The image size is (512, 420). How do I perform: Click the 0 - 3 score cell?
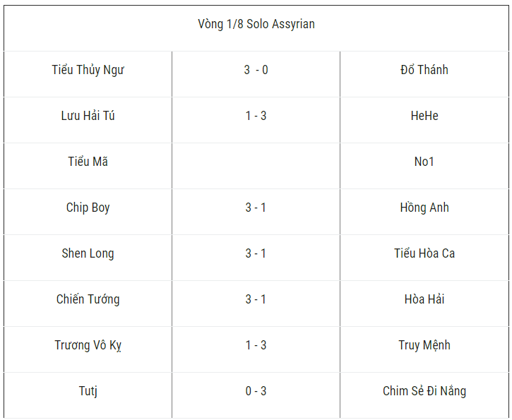point(256,391)
